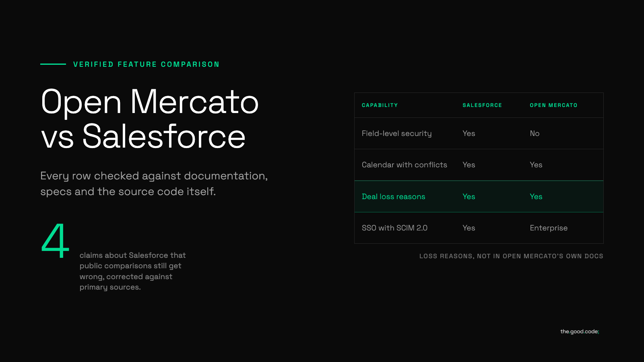Click Salesforce 'Yes' in Calendar with conflicts row
Image resolution: width=644 pixels, height=362 pixels.
click(x=469, y=165)
